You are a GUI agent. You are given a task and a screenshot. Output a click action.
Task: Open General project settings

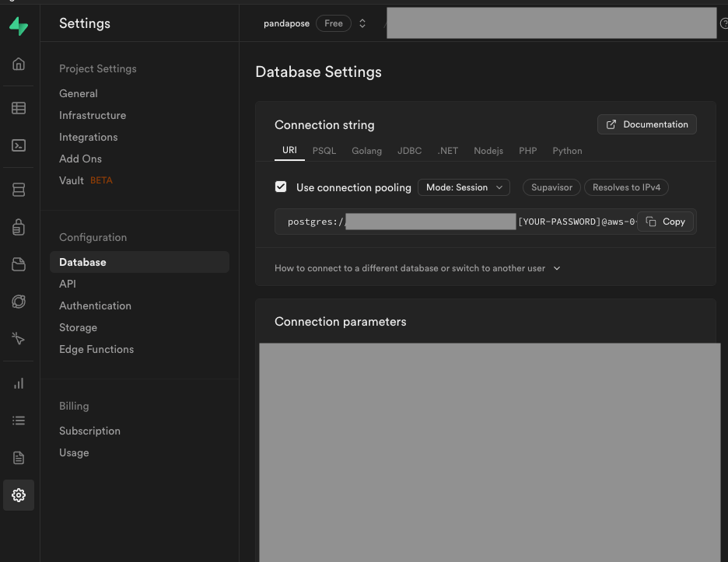[79, 93]
